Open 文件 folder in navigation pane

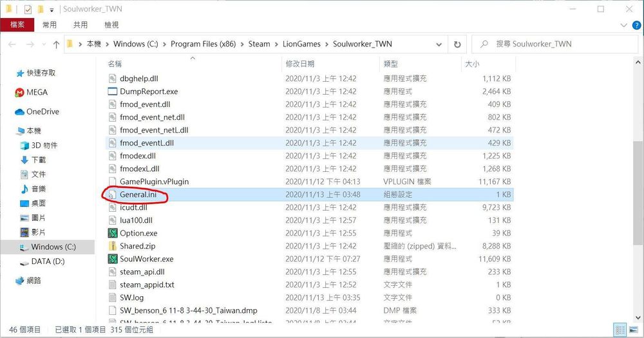coord(38,174)
